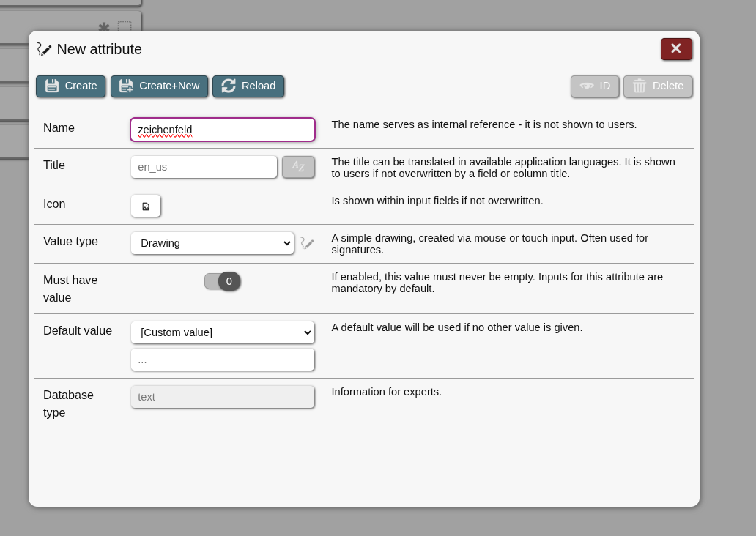This screenshot has width=756, height=536.
Task: Open the title translation button (AZ icon)
Action: 298,167
